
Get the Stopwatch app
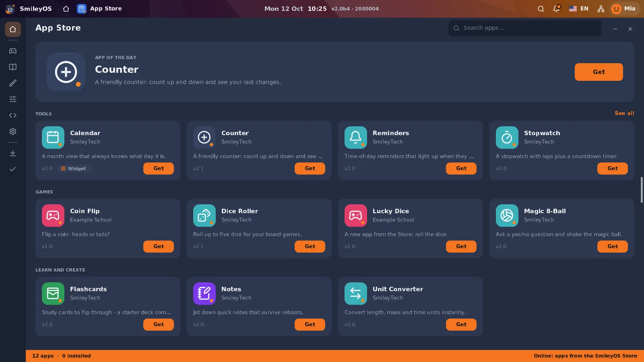pyautogui.click(x=613, y=169)
